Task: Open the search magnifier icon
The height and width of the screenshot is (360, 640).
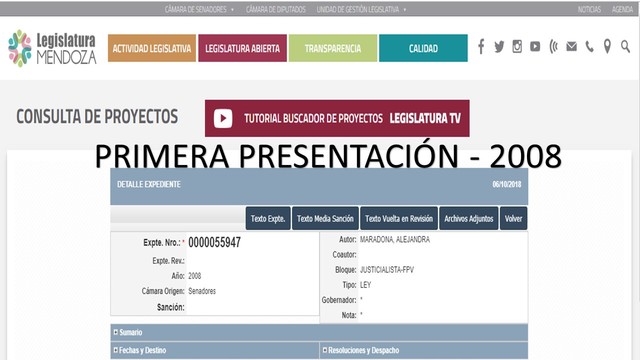Action: coord(625,47)
